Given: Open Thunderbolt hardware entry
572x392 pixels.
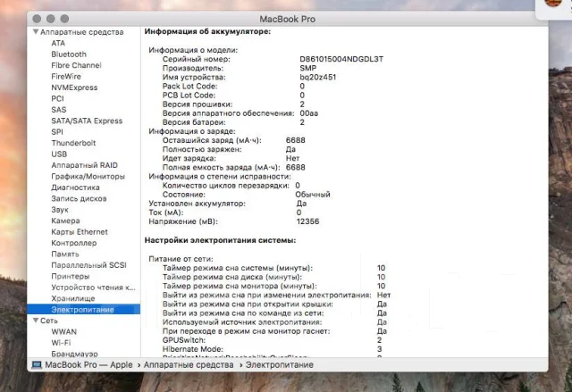Looking at the screenshot, I should tap(73, 143).
